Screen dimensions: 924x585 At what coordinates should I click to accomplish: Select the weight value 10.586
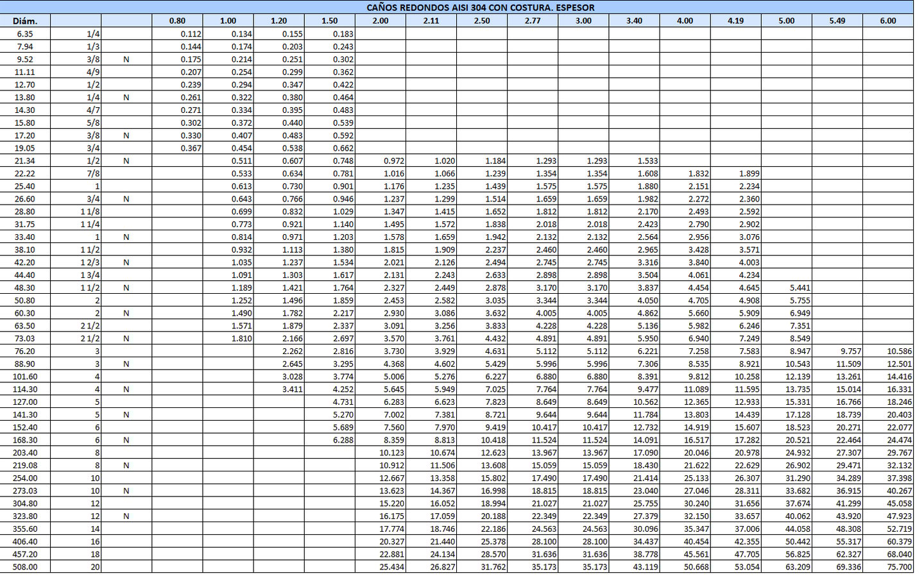click(900, 351)
